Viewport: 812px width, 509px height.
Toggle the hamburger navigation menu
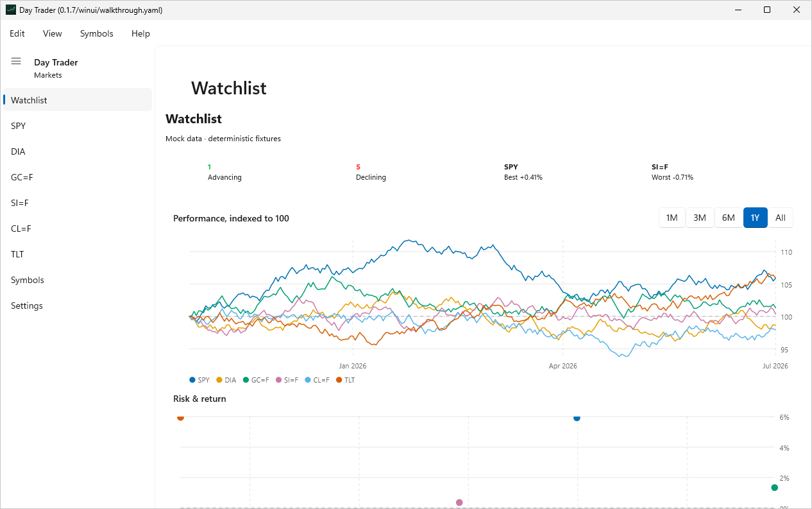click(x=16, y=61)
